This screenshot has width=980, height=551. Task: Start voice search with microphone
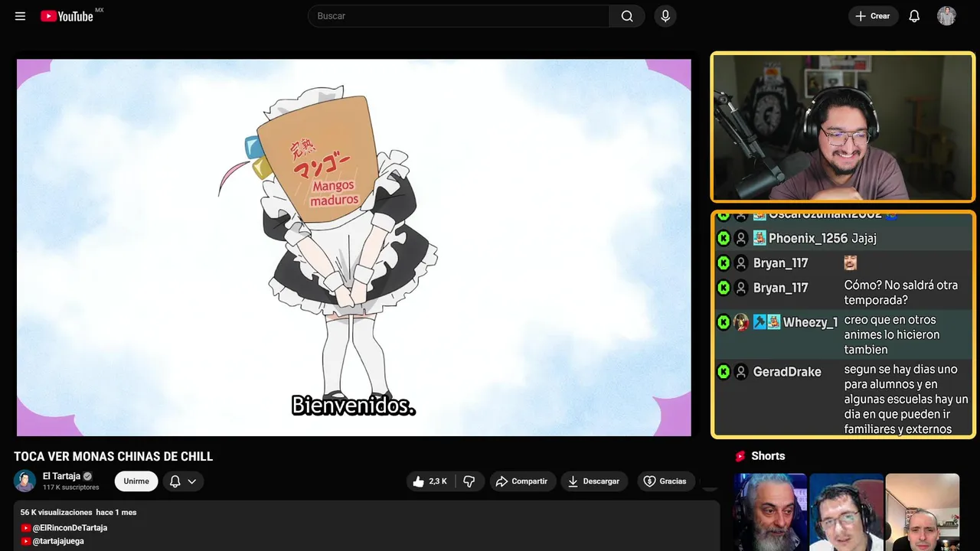click(x=665, y=16)
